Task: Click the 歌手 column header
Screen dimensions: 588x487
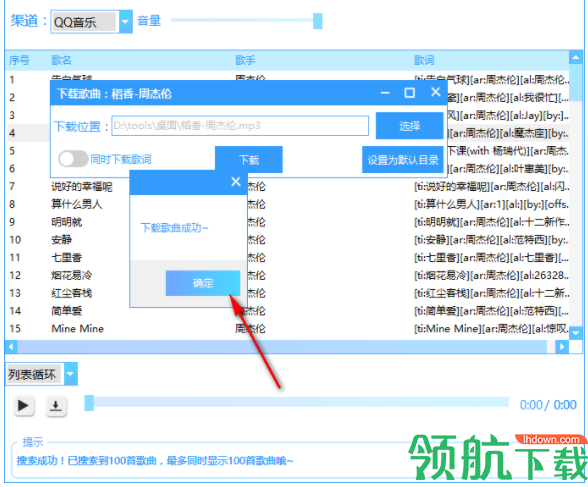Action: pos(245,60)
